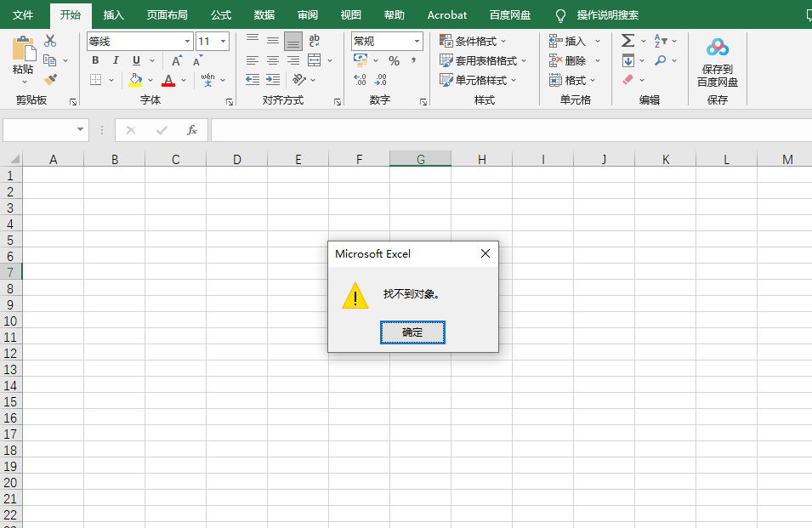Click the red Font Color swatch
812x528 pixels.
(x=168, y=82)
